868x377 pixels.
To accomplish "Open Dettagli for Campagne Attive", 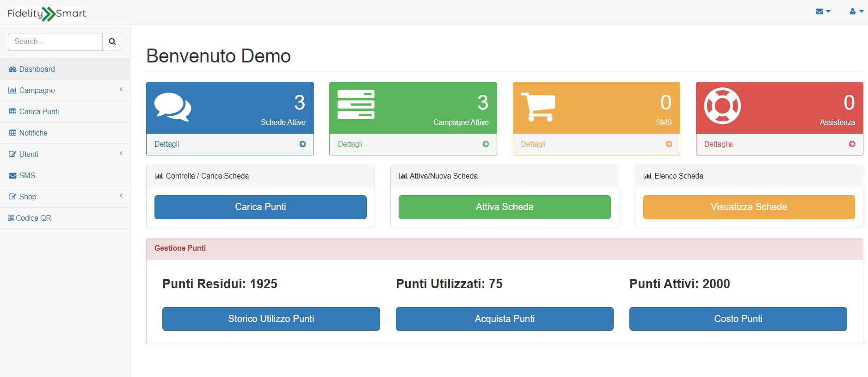I will coord(350,144).
